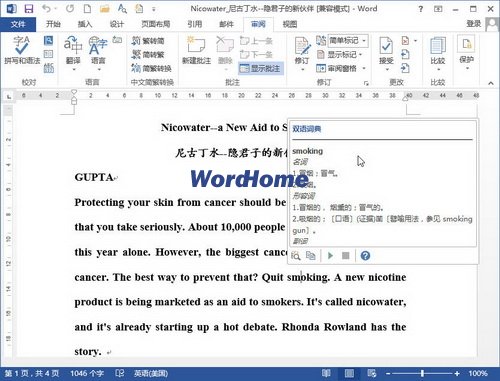The width and height of the screenshot is (500, 381).
Task: Switch to the 设计 tab
Action: (x=117, y=24)
